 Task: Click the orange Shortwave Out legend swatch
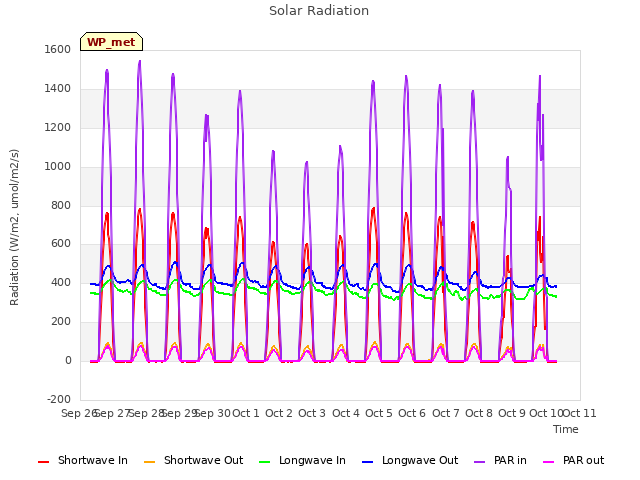[x=150, y=462]
